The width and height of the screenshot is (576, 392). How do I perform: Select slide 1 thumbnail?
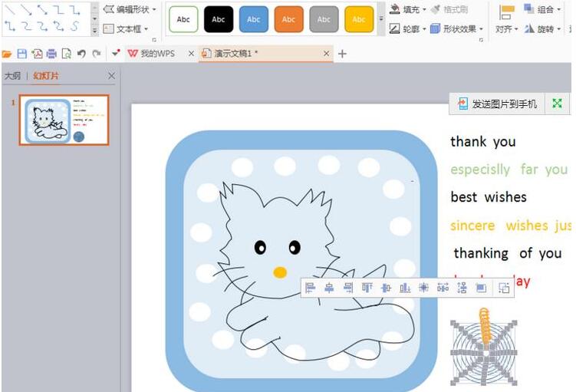64,120
